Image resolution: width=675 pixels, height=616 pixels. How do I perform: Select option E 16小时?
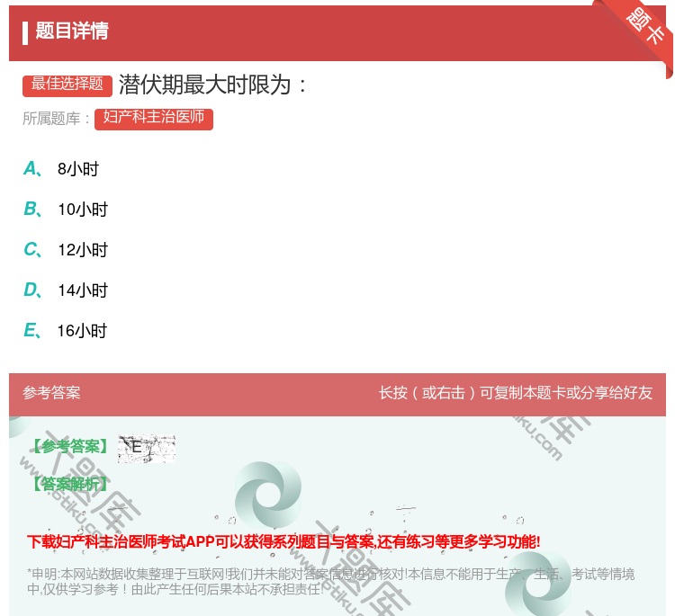pos(65,330)
